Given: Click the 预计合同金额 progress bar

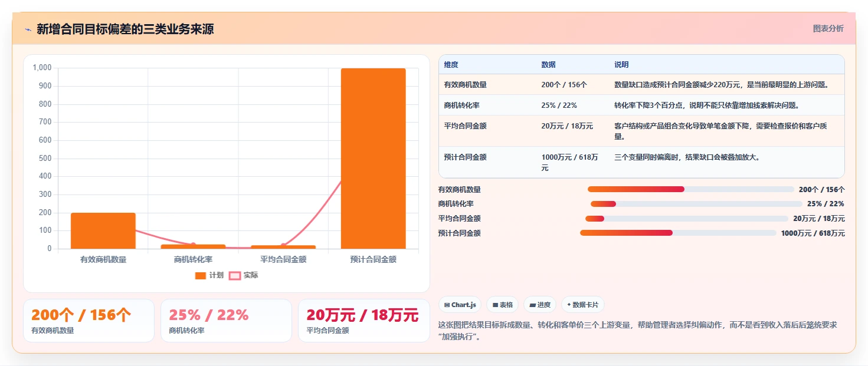Looking at the screenshot, I should click(678, 233).
